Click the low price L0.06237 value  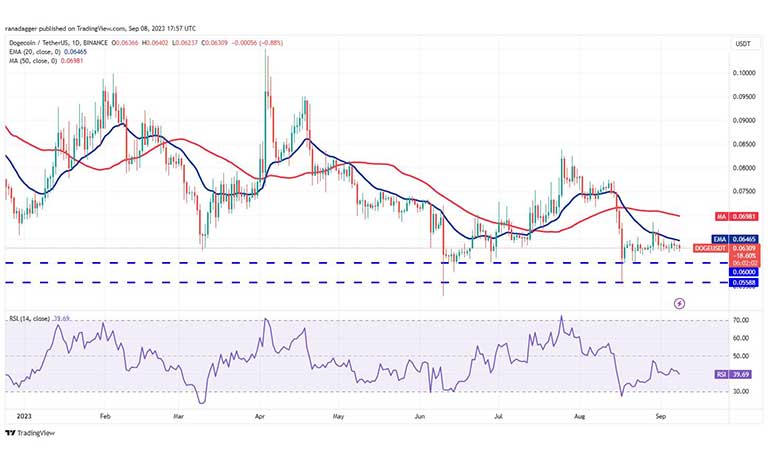(x=185, y=43)
